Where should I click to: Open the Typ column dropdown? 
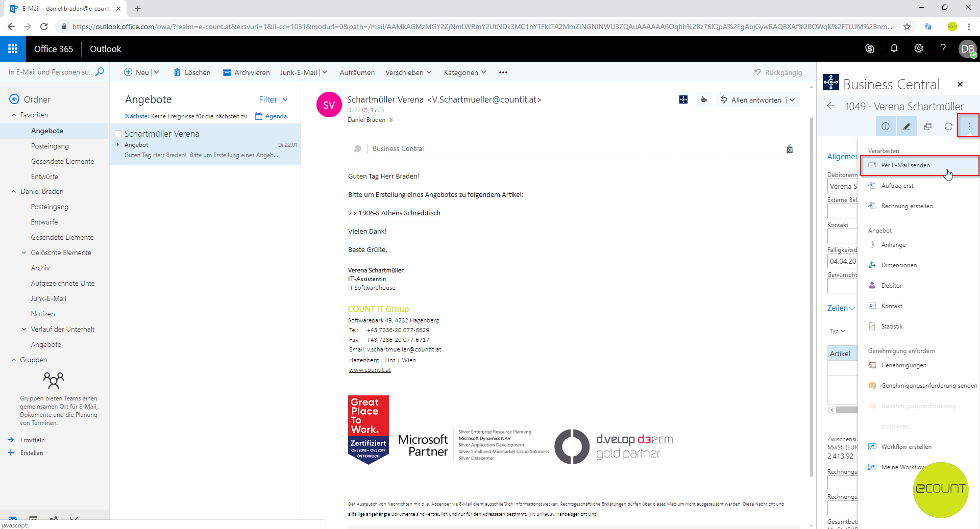point(838,331)
